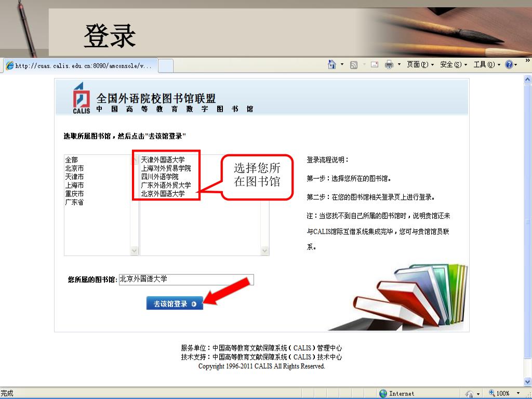Select 全部 in the region list
The height and width of the screenshot is (399, 532).
(72, 159)
